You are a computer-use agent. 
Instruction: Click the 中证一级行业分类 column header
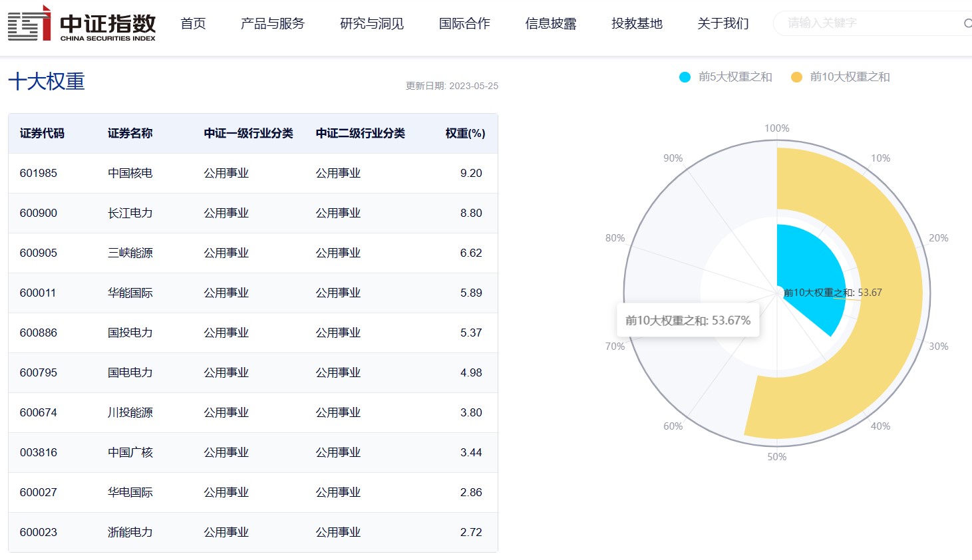tap(249, 134)
